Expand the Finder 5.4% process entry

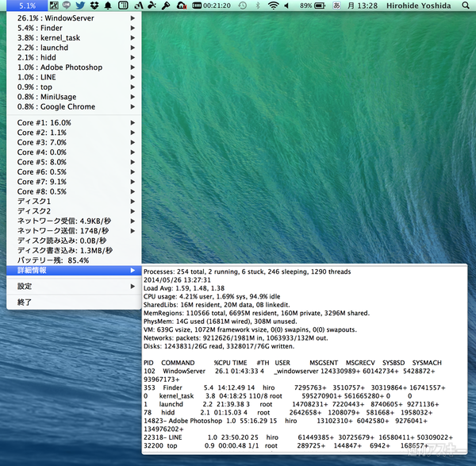coord(74,28)
